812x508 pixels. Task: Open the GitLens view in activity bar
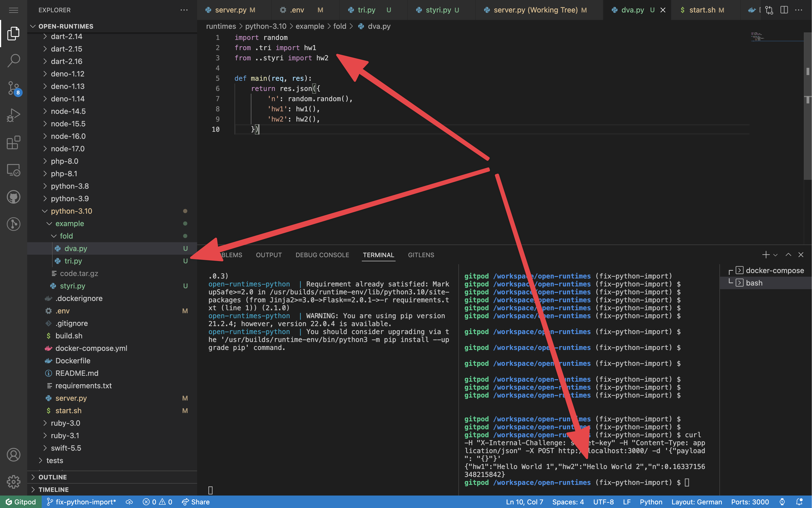pos(13,224)
